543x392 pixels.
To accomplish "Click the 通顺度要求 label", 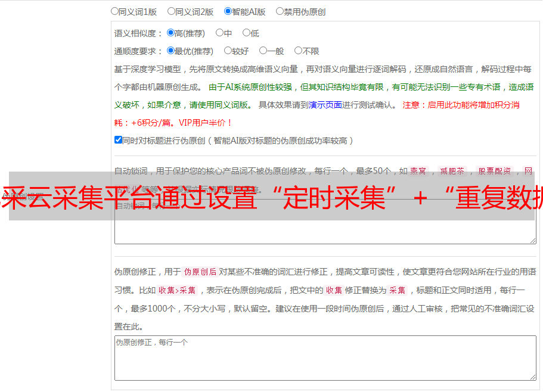I will 138,51.
